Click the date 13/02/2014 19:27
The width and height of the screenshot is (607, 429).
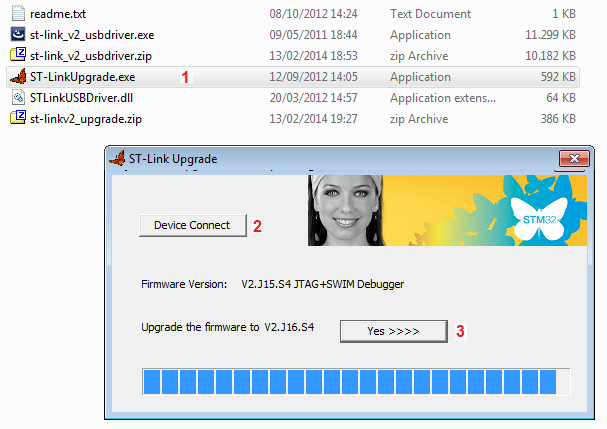pyautogui.click(x=313, y=118)
